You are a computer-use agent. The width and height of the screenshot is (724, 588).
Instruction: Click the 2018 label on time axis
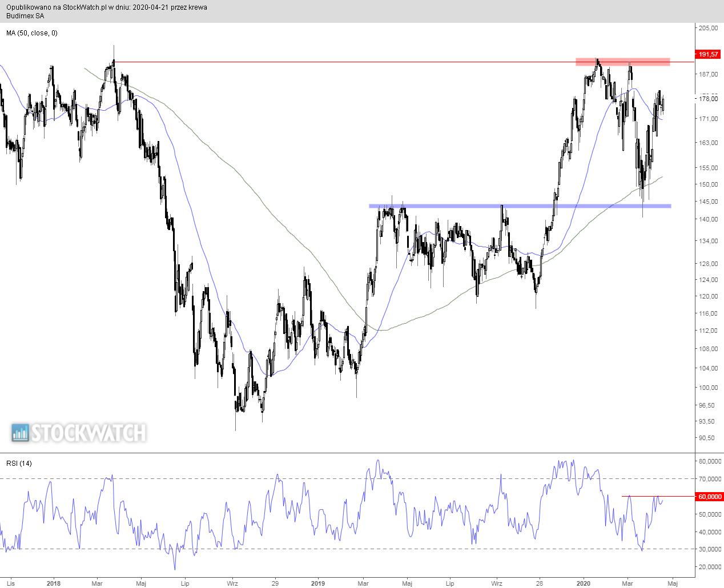click(53, 583)
